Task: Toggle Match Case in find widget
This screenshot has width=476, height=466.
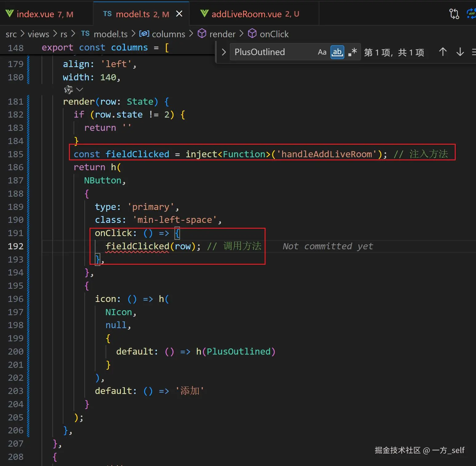Action: click(322, 52)
